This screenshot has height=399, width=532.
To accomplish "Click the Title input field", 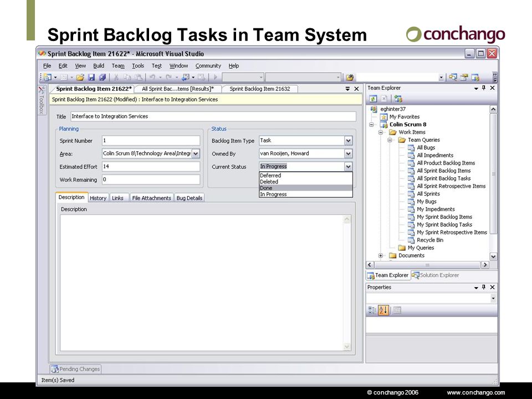I will [213, 116].
